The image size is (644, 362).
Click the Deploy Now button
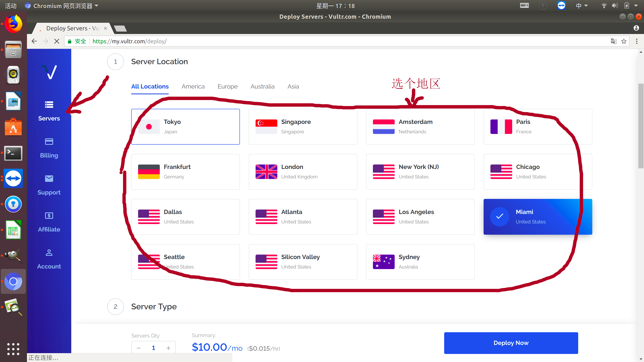pyautogui.click(x=511, y=343)
